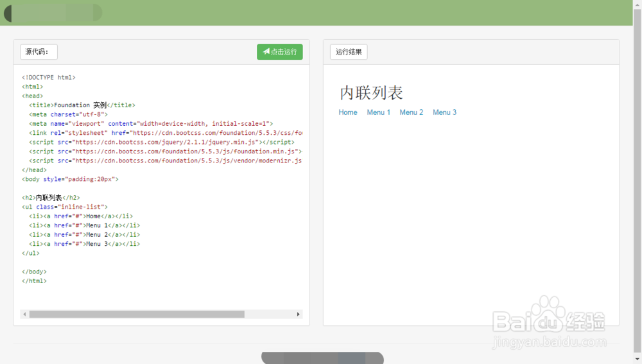Click the link rel="stylesheet" code line
This screenshot has height=364, width=642.
[x=166, y=133]
